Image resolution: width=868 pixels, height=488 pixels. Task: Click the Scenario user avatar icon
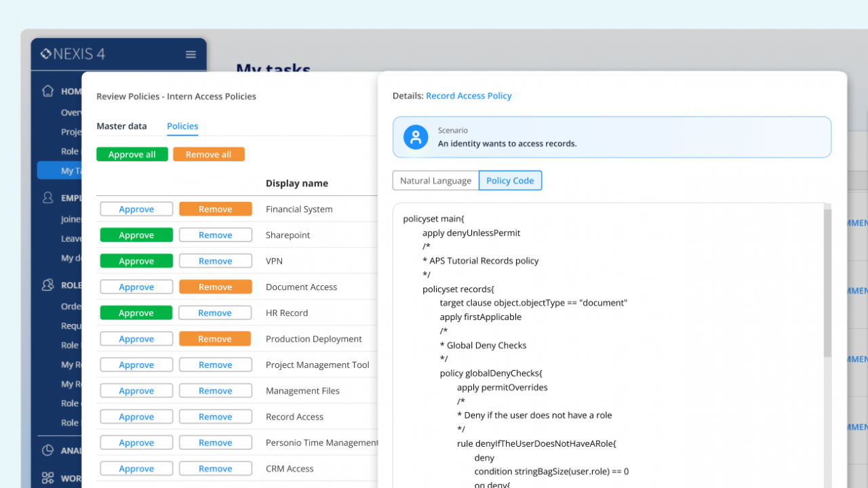coord(416,137)
